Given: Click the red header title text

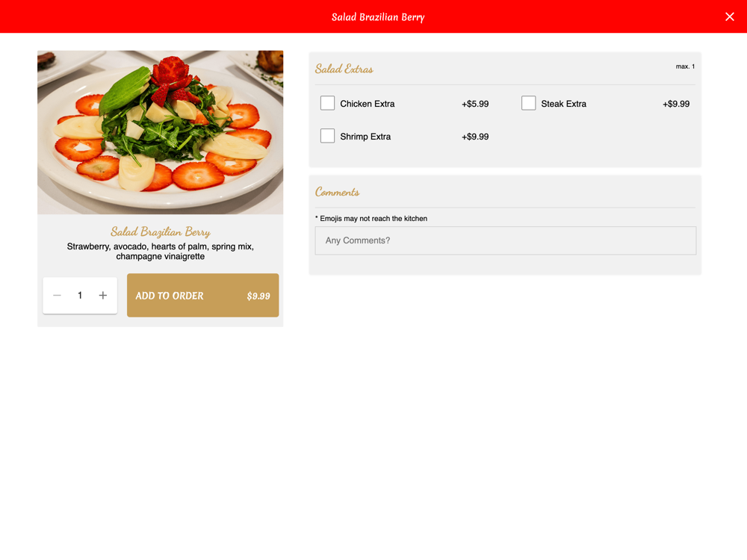Looking at the screenshot, I should 378,17.
